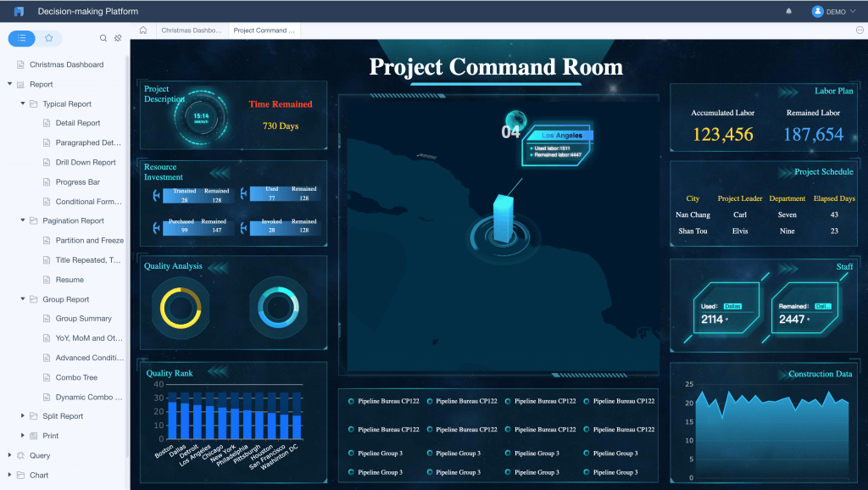Image resolution: width=868 pixels, height=490 pixels.
Task: Open the notification bell
Action: pyautogui.click(x=787, y=11)
